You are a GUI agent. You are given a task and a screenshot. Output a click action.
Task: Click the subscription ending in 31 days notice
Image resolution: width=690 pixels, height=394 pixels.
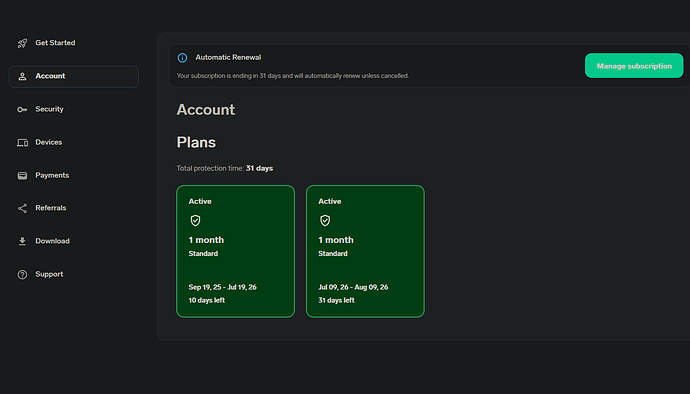293,76
